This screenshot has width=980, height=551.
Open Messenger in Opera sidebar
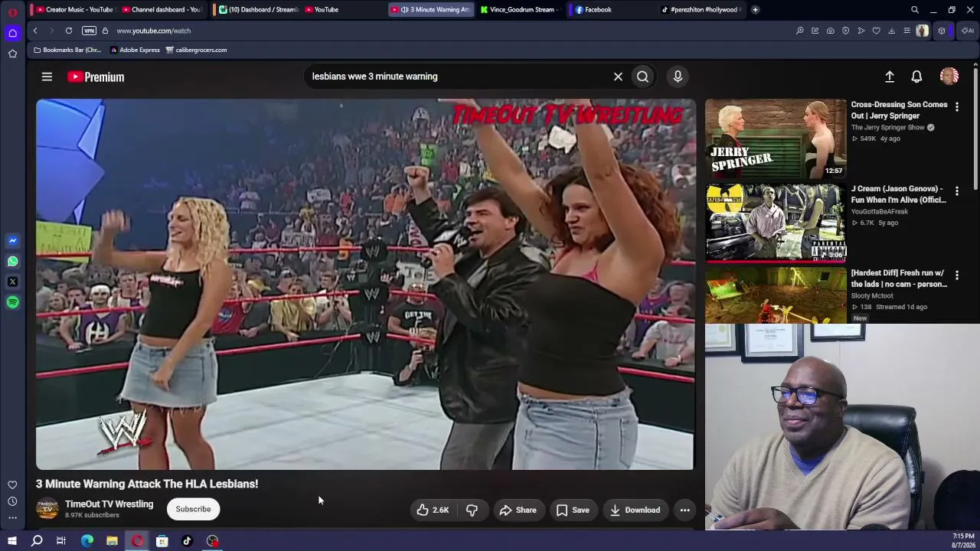[12, 240]
